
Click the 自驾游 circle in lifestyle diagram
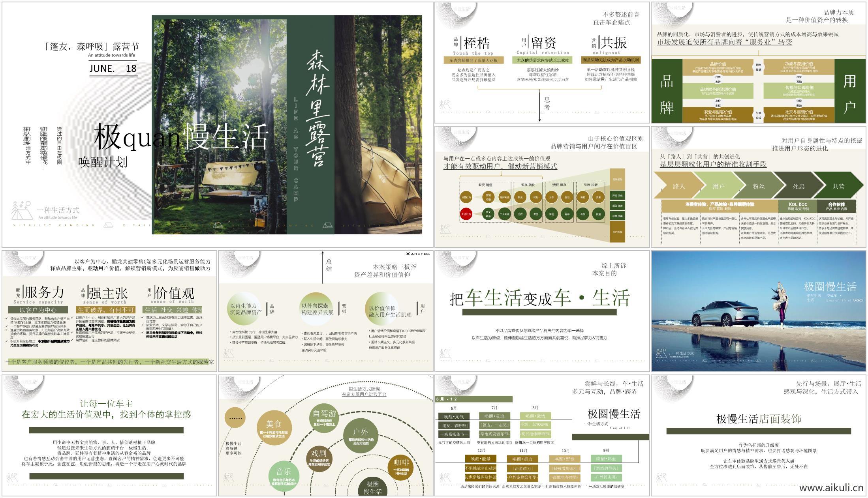(324, 417)
